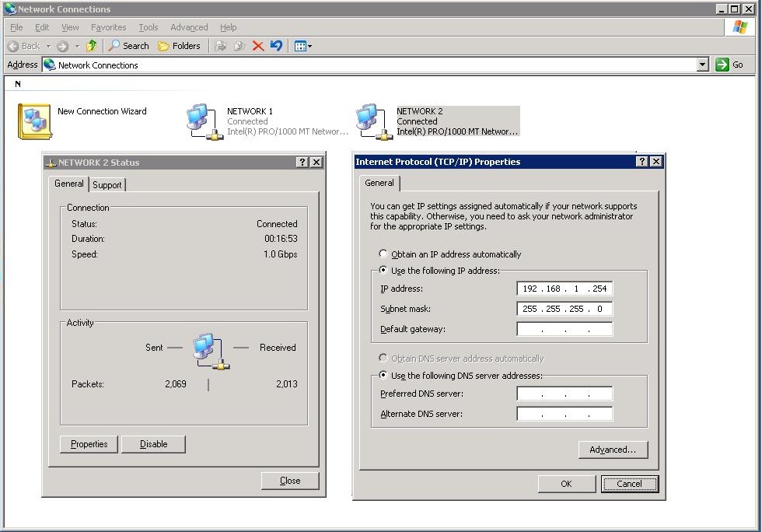Open the Help menu
The image size is (762, 532).
pos(228,27)
